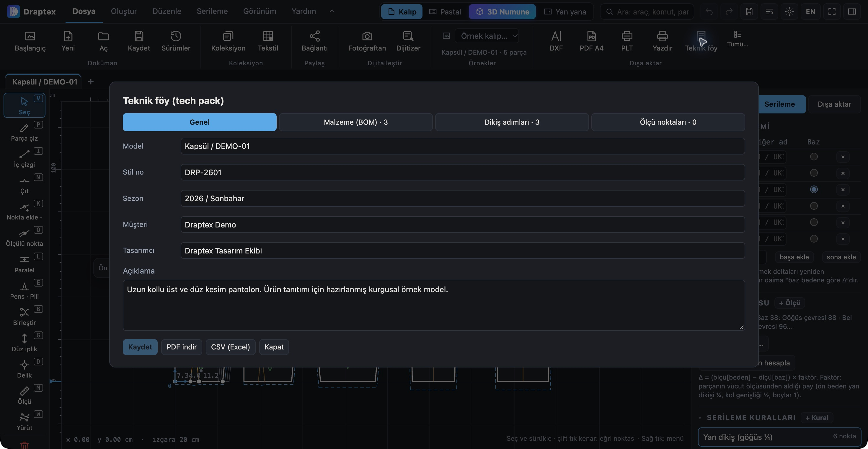Select last size row Baz radio
This screenshot has height=449, width=868.
coord(814,239)
